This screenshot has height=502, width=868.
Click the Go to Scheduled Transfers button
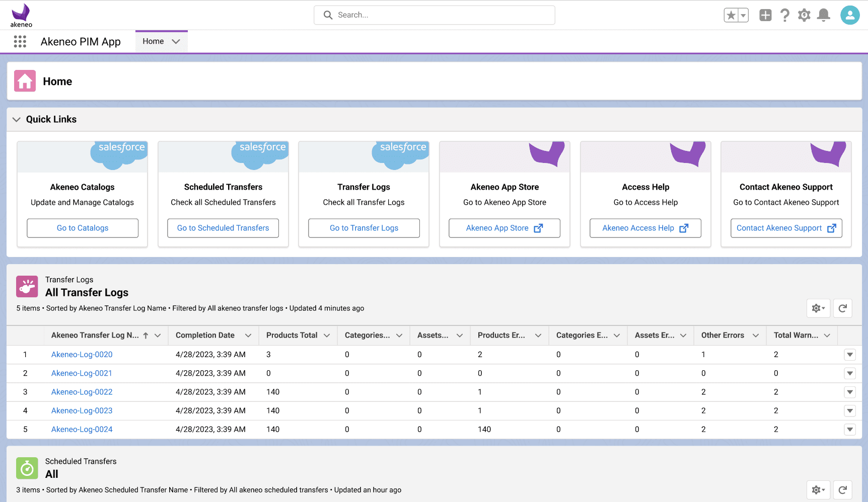click(x=223, y=228)
